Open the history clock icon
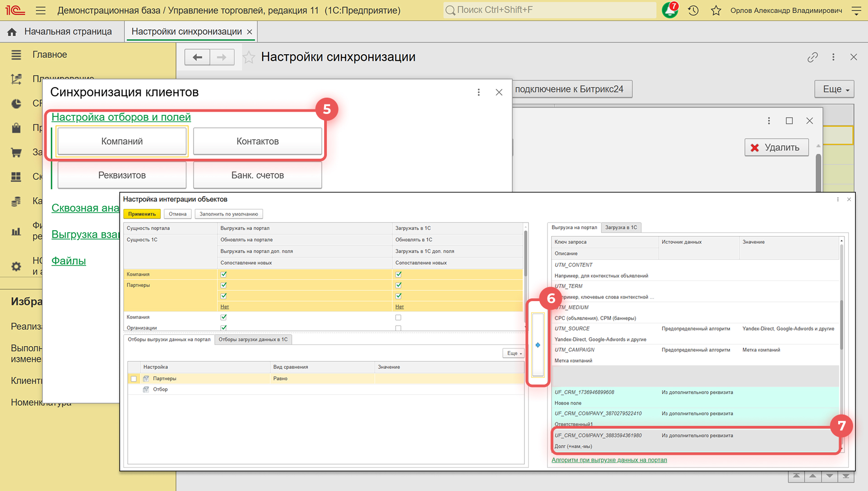868x491 pixels. (693, 10)
